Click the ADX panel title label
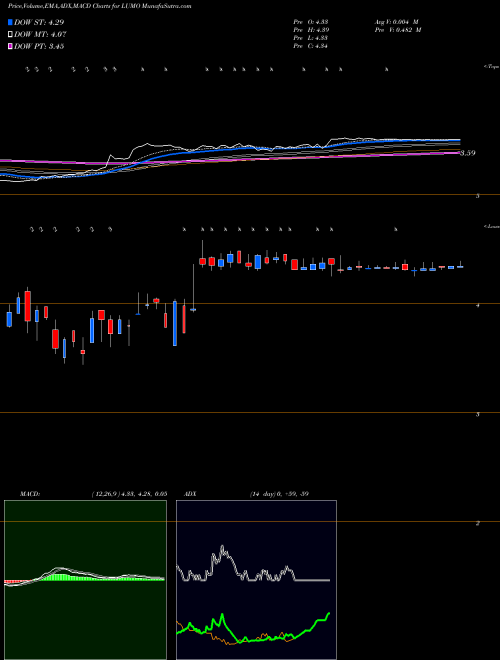The image size is (500, 660). click(x=191, y=494)
